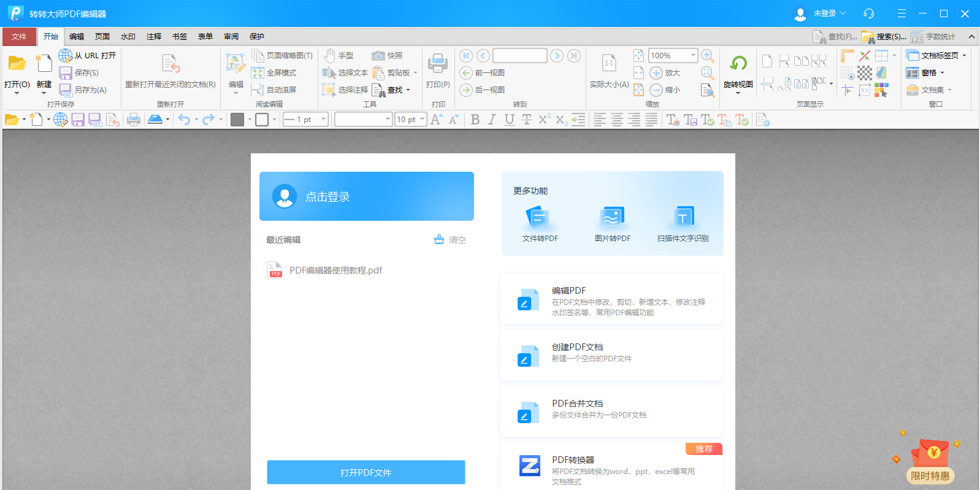Screen dimensions: 980x490
Task: Open the empty font name combo box
Action: (363, 120)
